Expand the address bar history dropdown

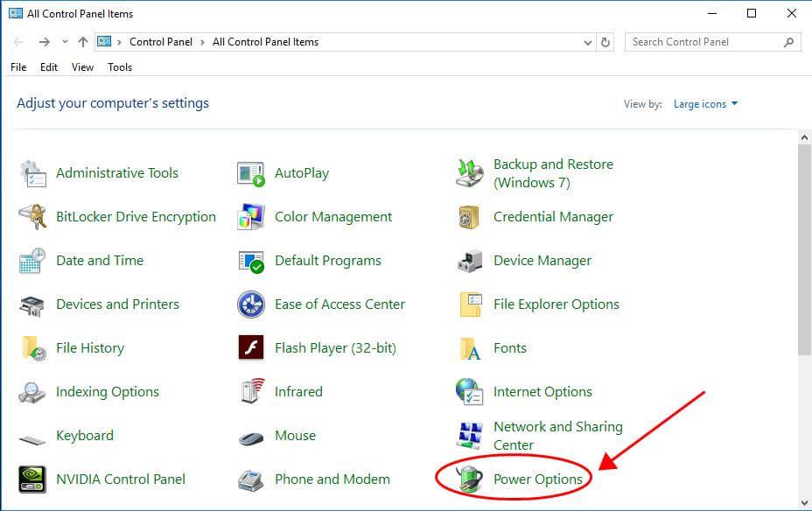[x=588, y=43]
